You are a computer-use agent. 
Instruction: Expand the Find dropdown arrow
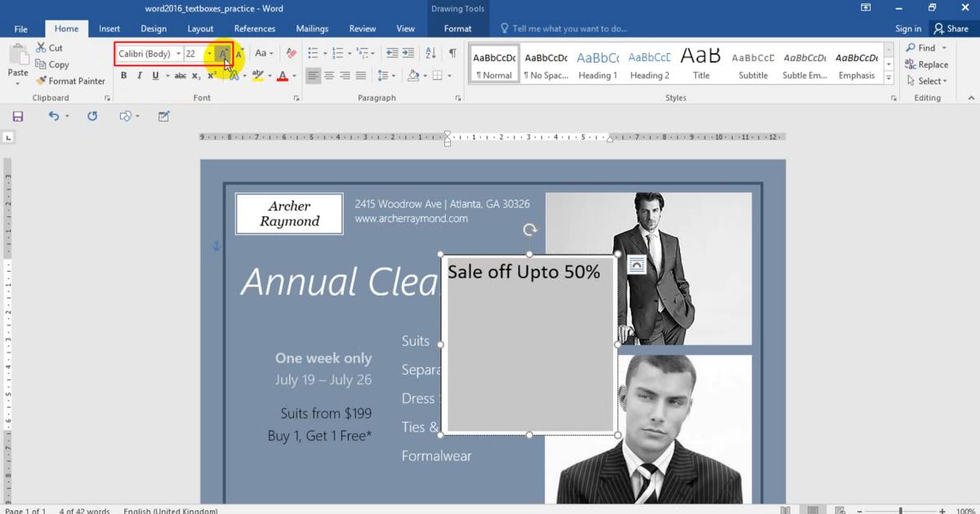click(944, 48)
